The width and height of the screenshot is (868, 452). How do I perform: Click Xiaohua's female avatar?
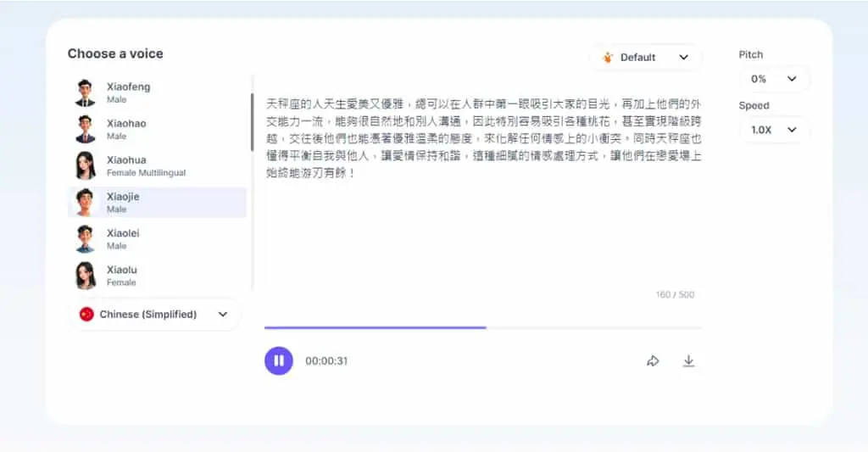coord(86,165)
